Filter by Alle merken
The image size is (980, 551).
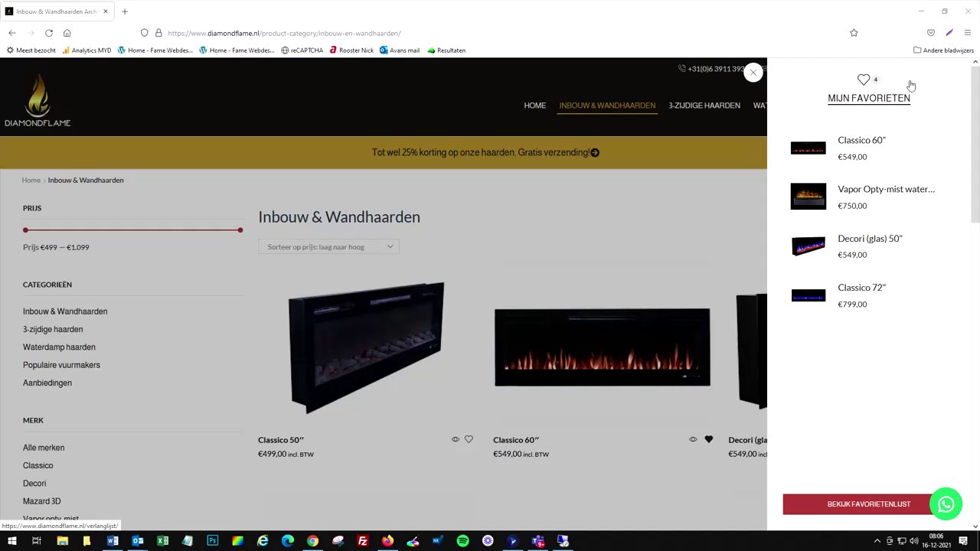click(44, 448)
